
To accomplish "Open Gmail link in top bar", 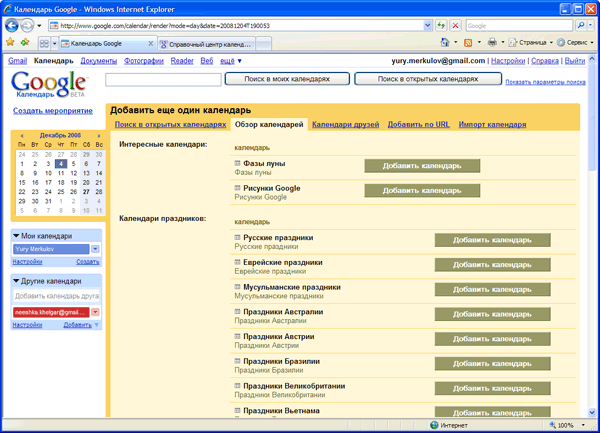I will tap(18, 61).
